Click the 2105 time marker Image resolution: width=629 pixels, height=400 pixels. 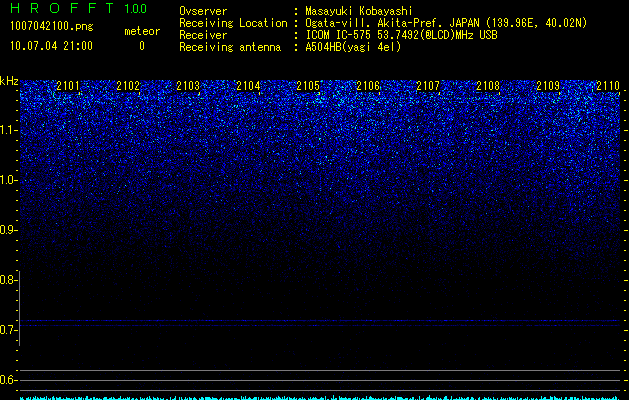pyautogui.click(x=308, y=85)
